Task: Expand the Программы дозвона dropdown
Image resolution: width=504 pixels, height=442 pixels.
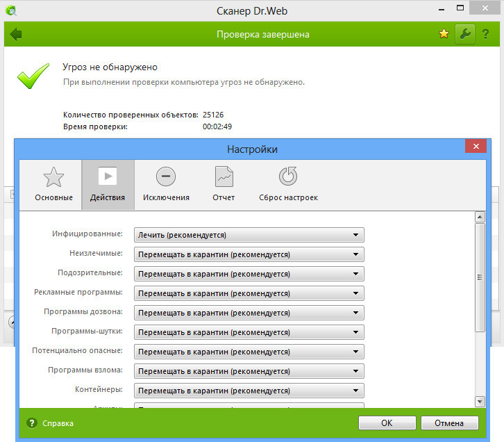Action: (249, 313)
